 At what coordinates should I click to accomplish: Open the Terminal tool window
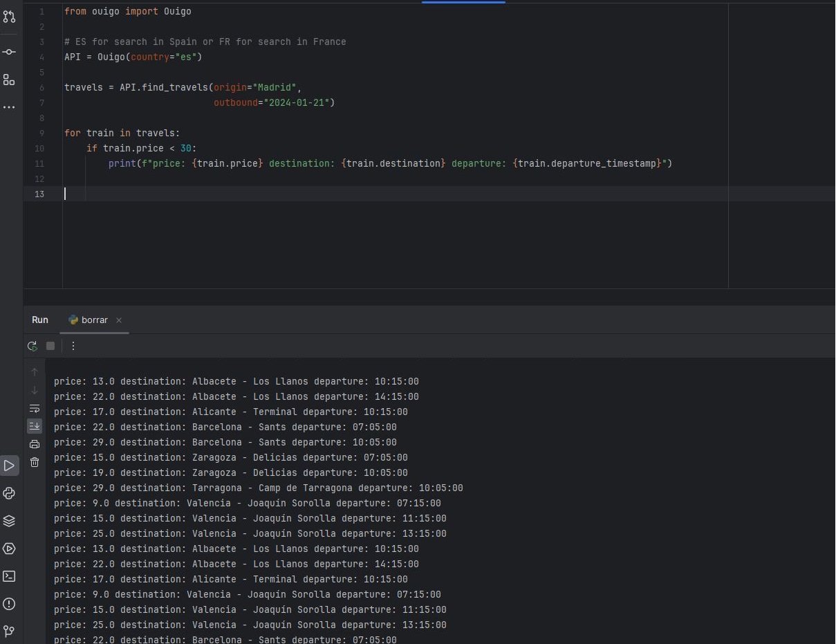(x=9, y=576)
